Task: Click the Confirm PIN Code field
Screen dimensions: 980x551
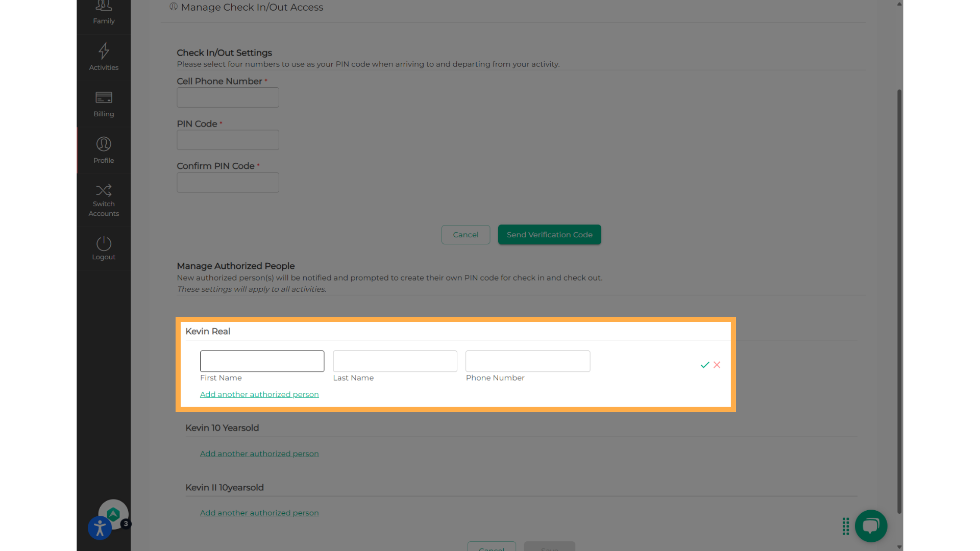Action: coord(228,183)
